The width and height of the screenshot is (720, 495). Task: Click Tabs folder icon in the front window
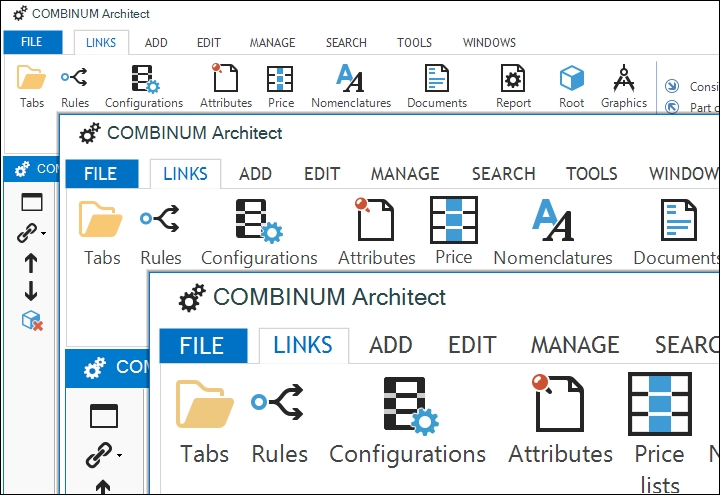click(205, 404)
